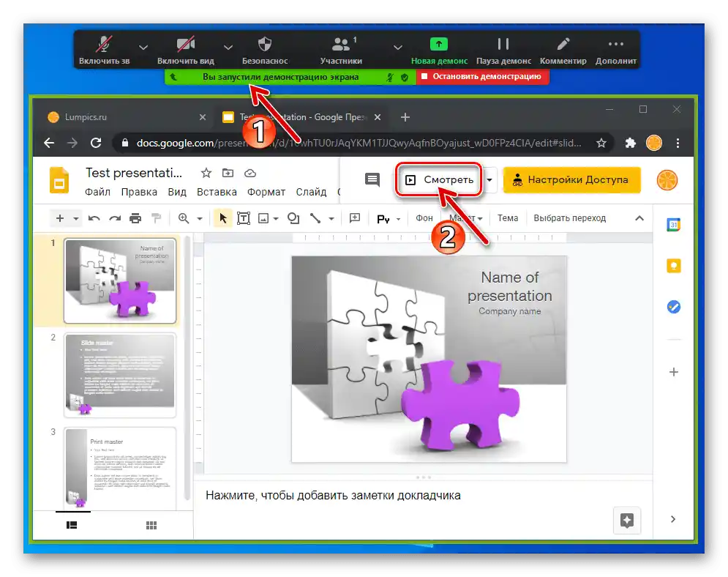
Task: Use the paint format tool
Action: (157, 218)
